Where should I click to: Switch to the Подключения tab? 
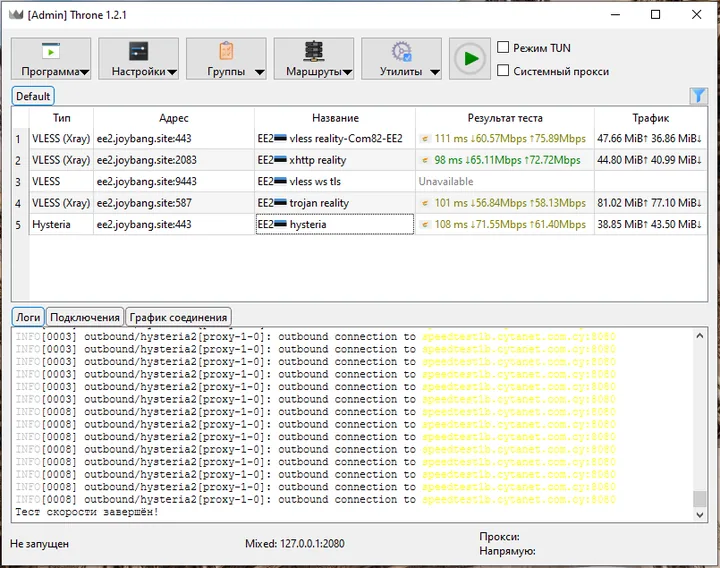tap(85, 317)
